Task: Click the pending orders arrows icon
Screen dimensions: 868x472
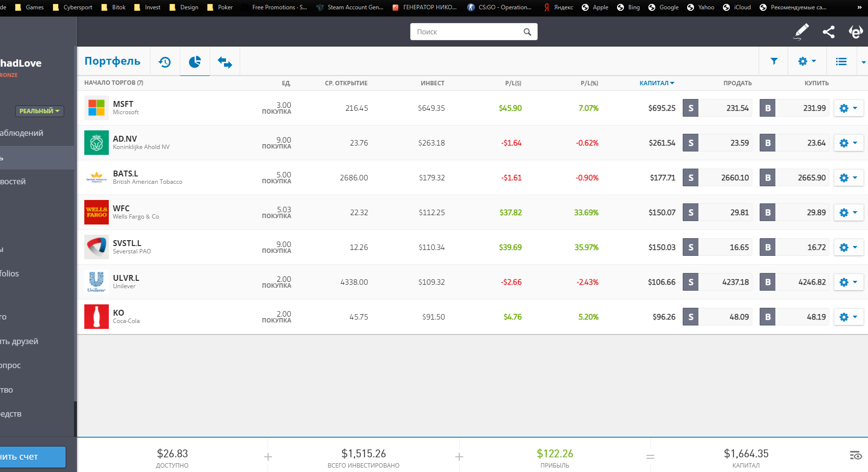Action: [x=225, y=62]
